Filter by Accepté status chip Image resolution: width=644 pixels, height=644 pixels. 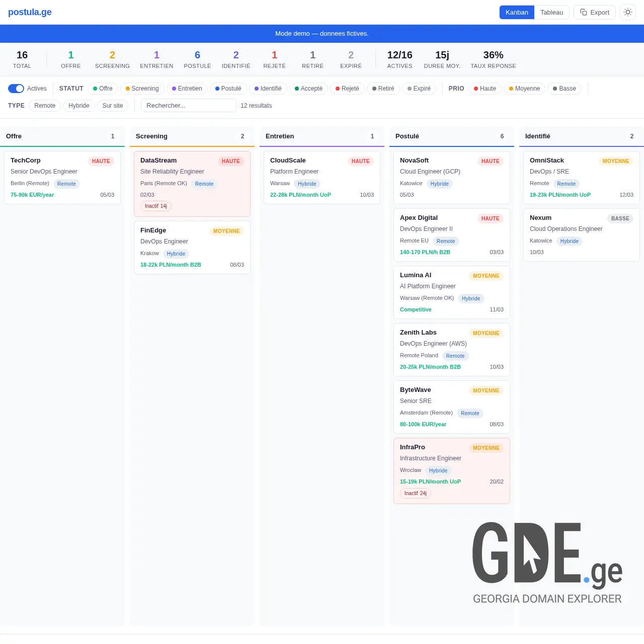(308, 89)
